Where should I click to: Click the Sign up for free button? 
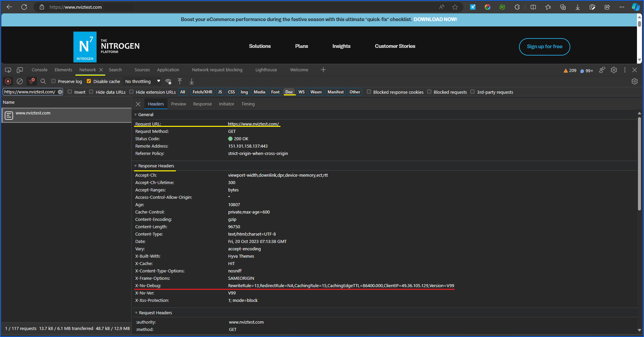(x=544, y=47)
